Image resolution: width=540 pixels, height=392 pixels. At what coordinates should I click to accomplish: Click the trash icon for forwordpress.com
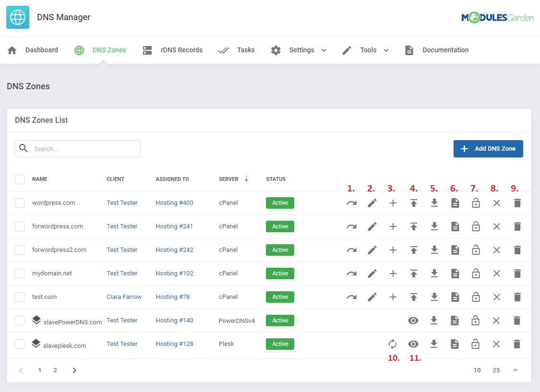[x=517, y=226]
